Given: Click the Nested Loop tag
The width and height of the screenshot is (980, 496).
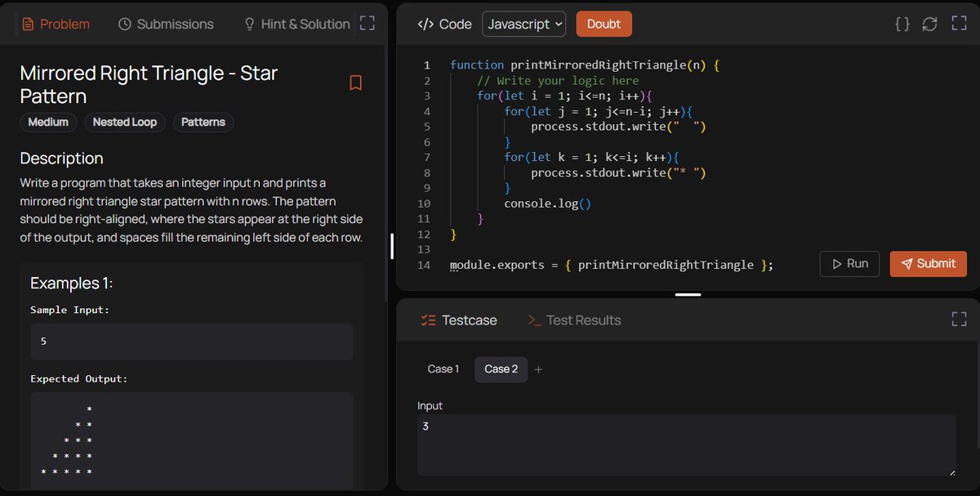Looking at the screenshot, I should tap(125, 122).
